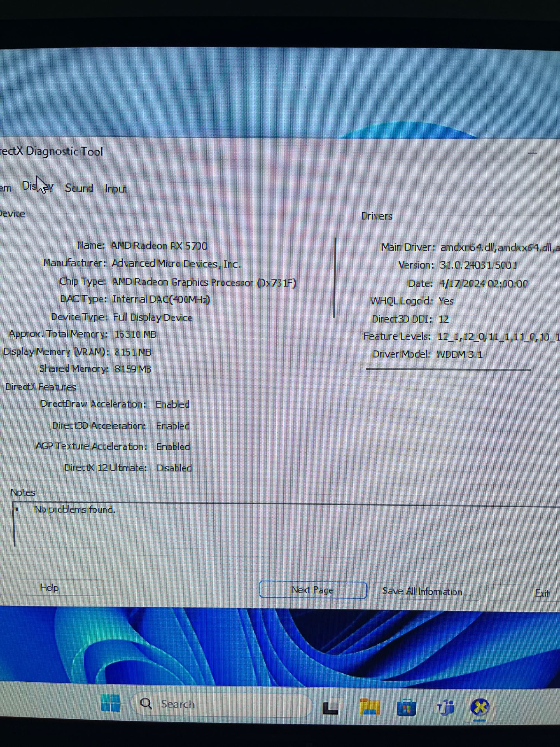Click DAC type Internal DAC(400MHz)
The image size is (560, 747).
click(161, 299)
